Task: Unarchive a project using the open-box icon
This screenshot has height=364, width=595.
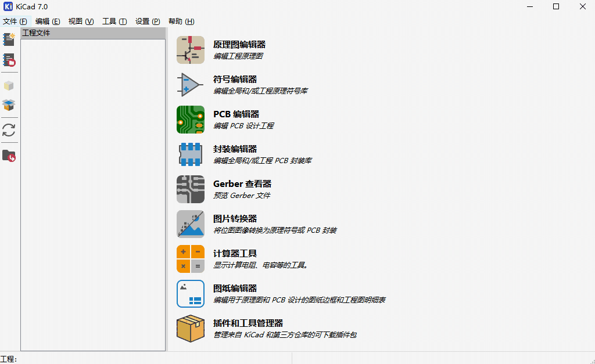Action: [x=9, y=106]
